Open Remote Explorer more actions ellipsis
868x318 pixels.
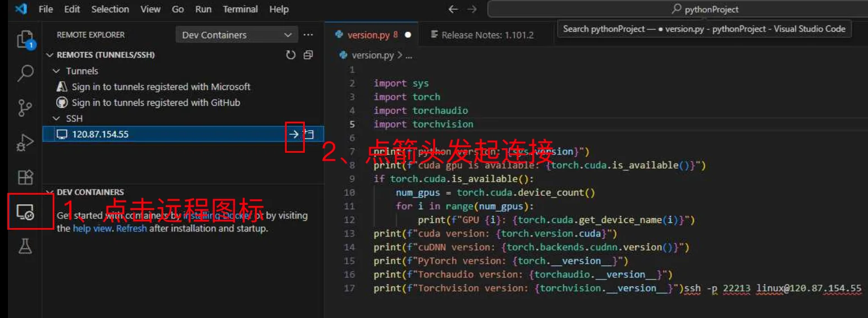tap(308, 35)
